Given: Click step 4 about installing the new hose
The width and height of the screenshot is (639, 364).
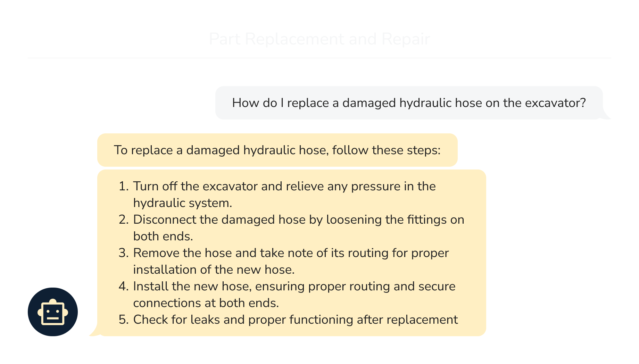Looking at the screenshot, I should (294, 287).
